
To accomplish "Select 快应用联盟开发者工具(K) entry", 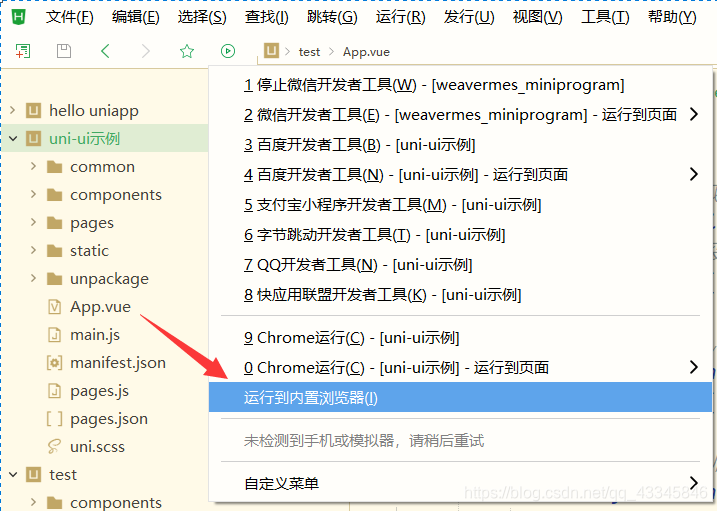I will coord(460,295).
